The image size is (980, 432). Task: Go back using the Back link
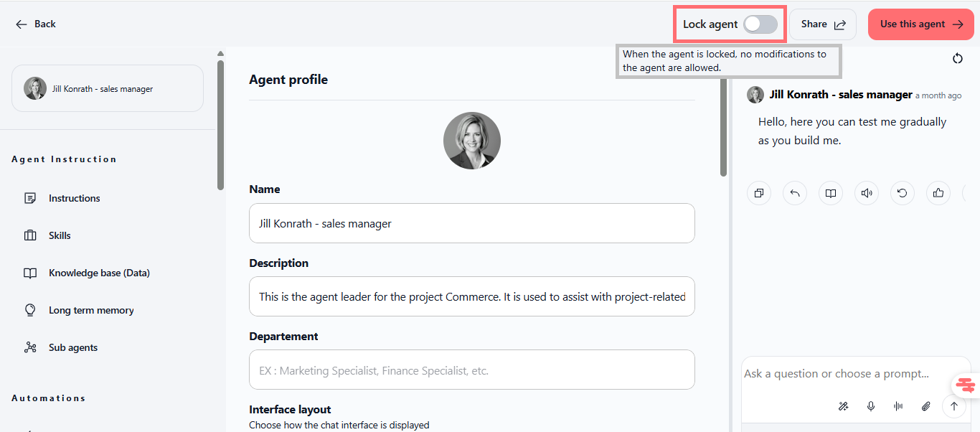tap(36, 24)
